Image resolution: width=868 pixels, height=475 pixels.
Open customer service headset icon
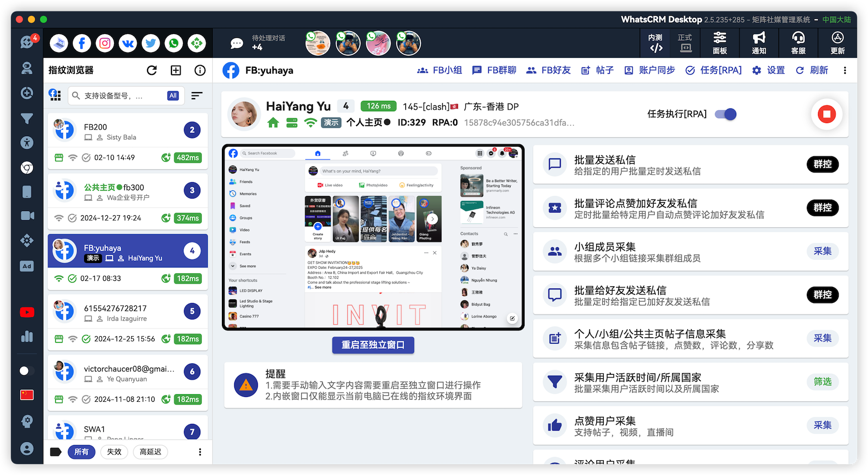pyautogui.click(x=798, y=43)
